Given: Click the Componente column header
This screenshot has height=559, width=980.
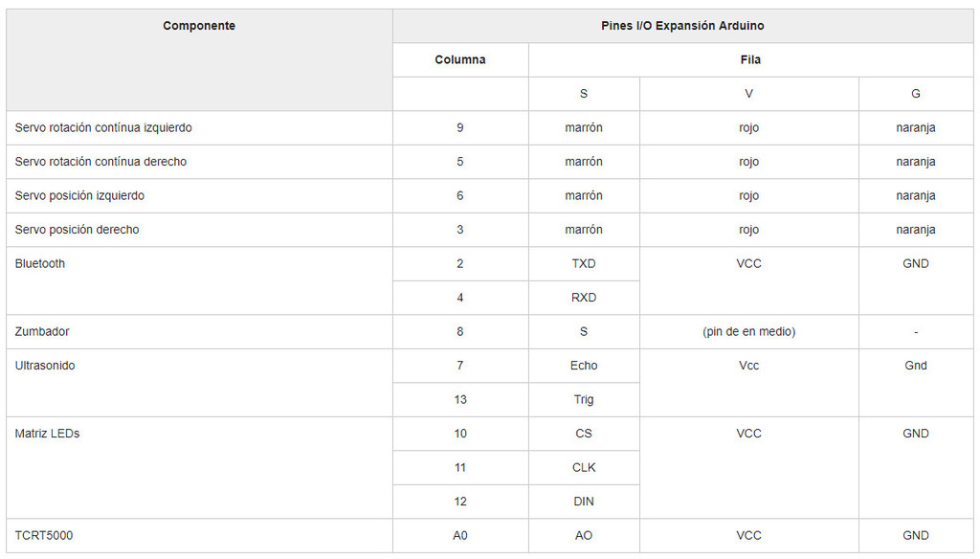Looking at the screenshot, I should (x=199, y=26).
